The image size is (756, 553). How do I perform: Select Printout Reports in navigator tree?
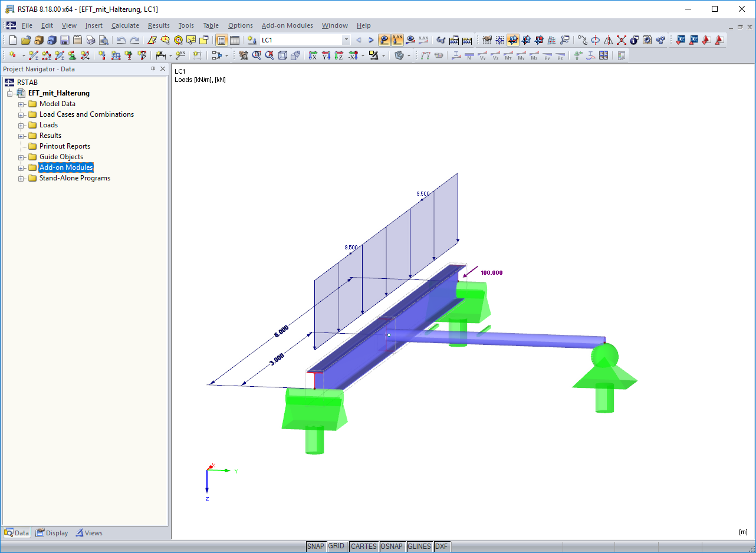click(x=65, y=146)
